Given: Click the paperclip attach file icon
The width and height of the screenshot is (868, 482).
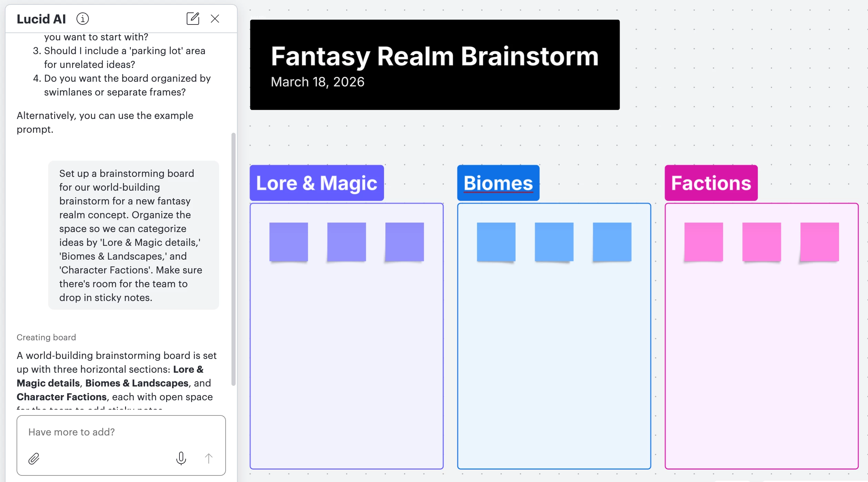Looking at the screenshot, I should point(34,459).
